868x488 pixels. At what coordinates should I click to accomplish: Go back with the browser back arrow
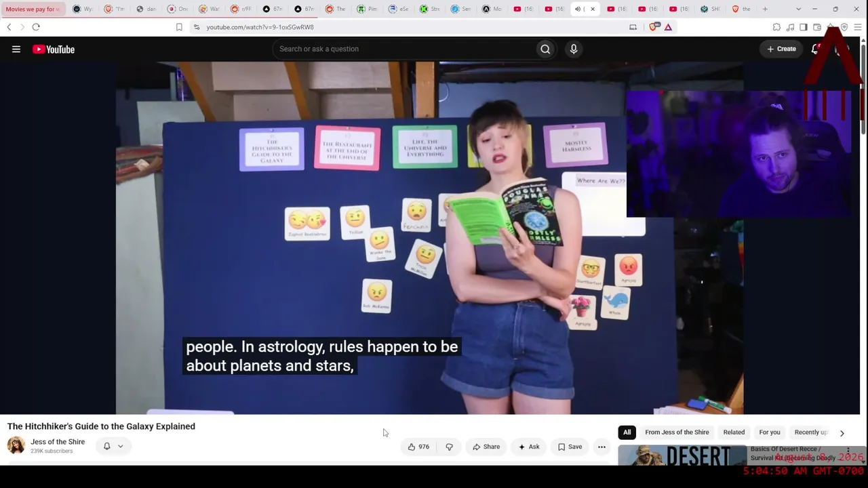pyautogui.click(x=9, y=27)
